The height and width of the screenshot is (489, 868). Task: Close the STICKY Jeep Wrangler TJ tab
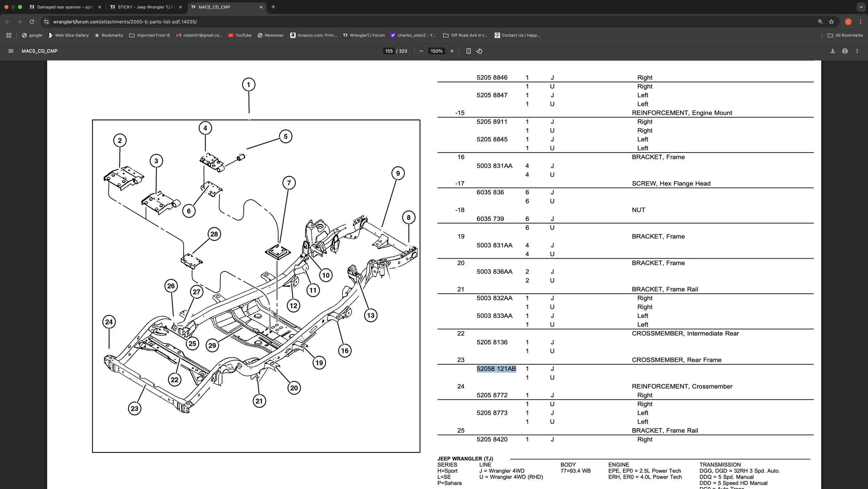pyautogui.click(x=180, y=7)
